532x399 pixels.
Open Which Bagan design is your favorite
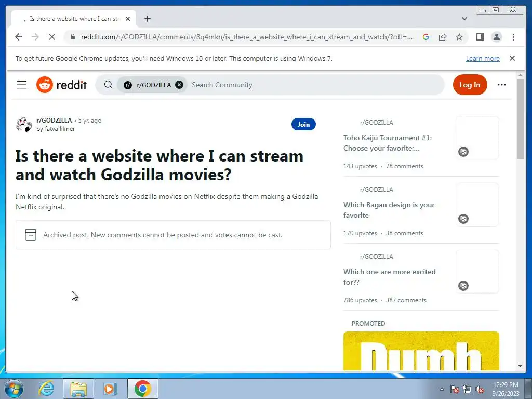pyautogui.click(x=389, y=210)
